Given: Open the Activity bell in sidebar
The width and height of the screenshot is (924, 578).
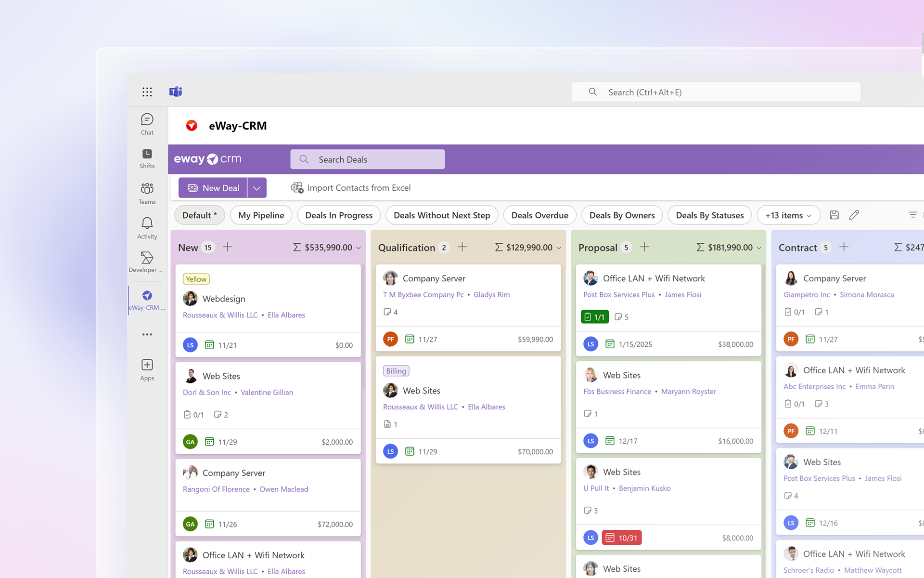Looking at the screenshot, I should click(147, 228).
